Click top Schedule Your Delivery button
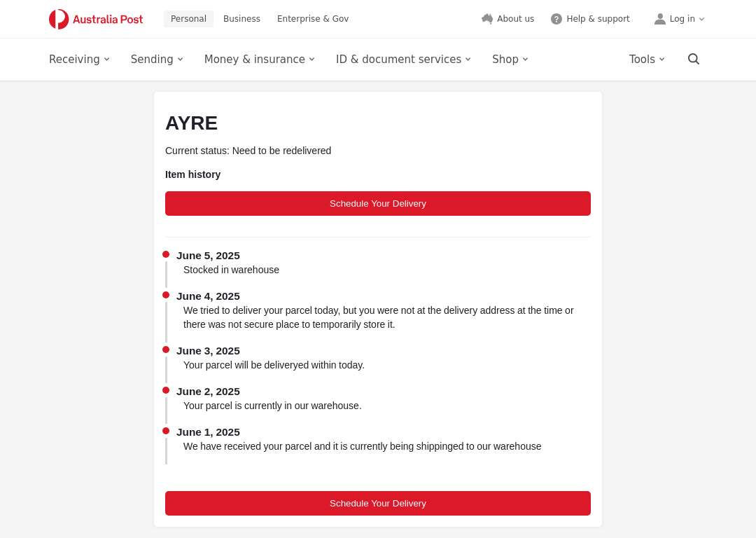Screen dimensions: 756x538 (x=377, y=204)
